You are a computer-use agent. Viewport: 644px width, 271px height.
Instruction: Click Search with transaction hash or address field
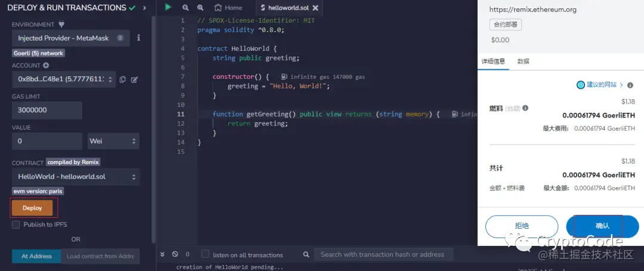(x=383, y=254)
